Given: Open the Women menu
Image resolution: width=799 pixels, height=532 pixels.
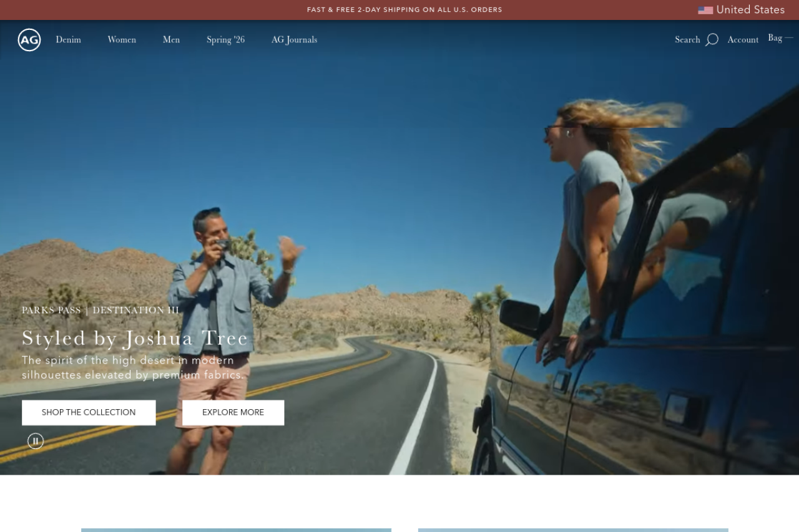Looking at the screenshot, I should point(122,40).
